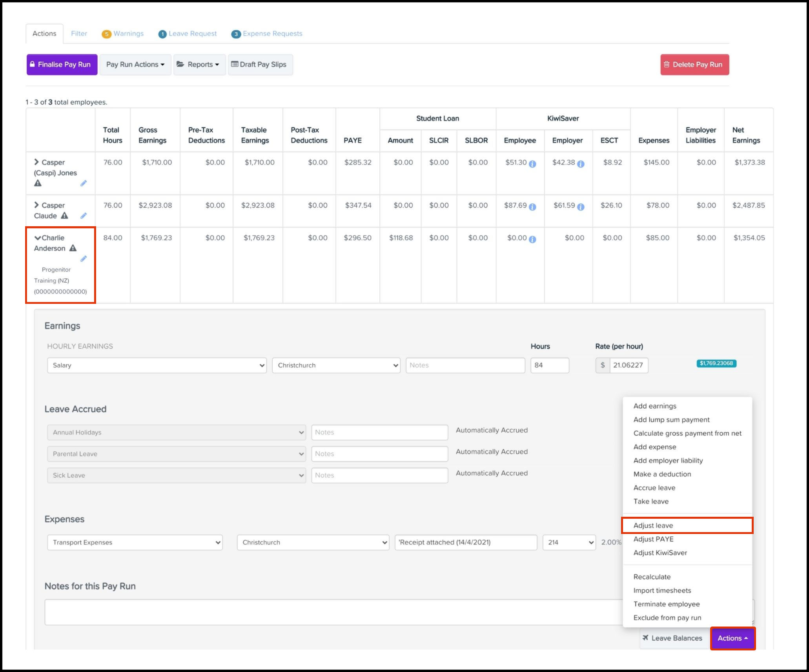
Task: Click the Delete Pay Run button
Action: [x=694, y=64]
